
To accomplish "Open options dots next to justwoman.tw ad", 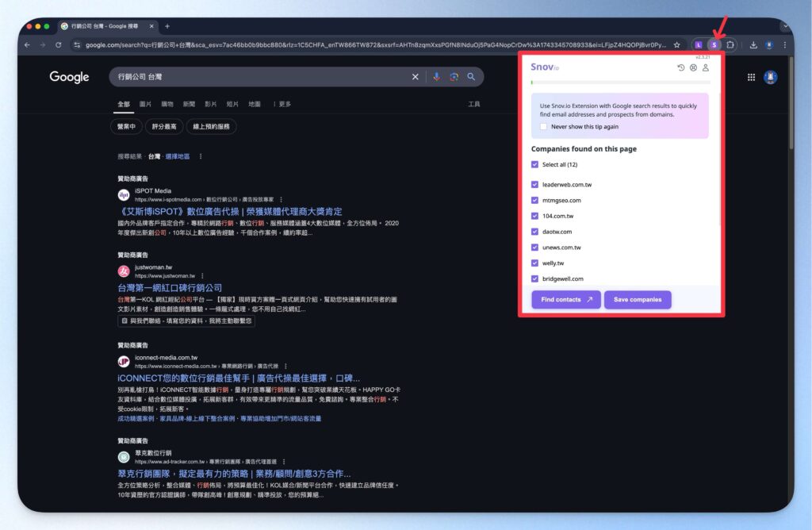I will click(x=202, y=275).
